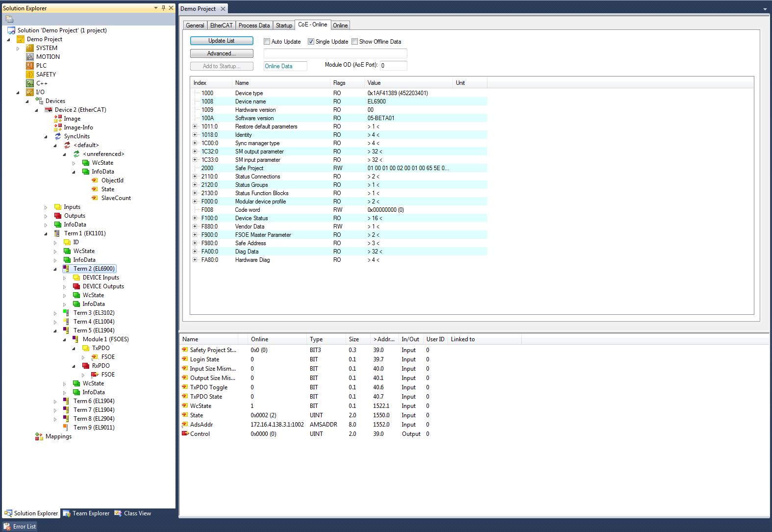Click the Module OD (AoE Port) input field

point(394,65)
